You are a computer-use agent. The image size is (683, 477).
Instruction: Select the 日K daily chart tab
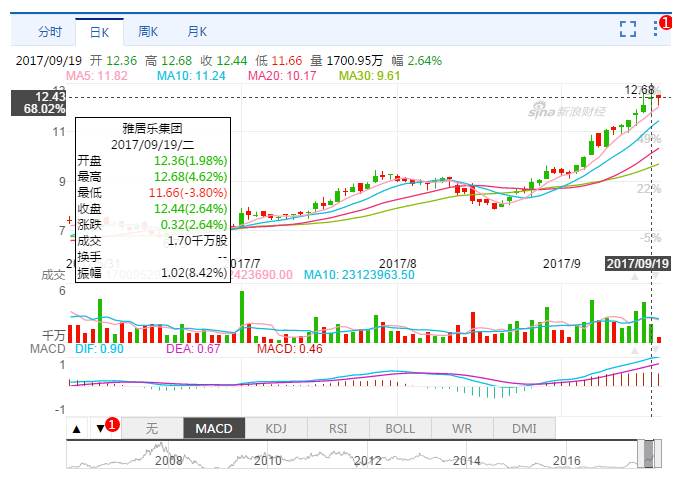click(x=99, y=31)
